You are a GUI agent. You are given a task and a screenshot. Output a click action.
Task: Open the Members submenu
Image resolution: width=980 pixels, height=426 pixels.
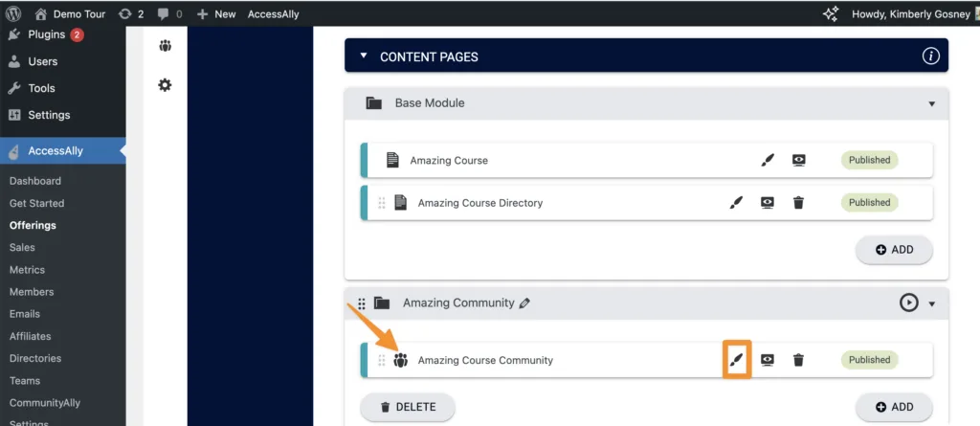click(32, 292)
